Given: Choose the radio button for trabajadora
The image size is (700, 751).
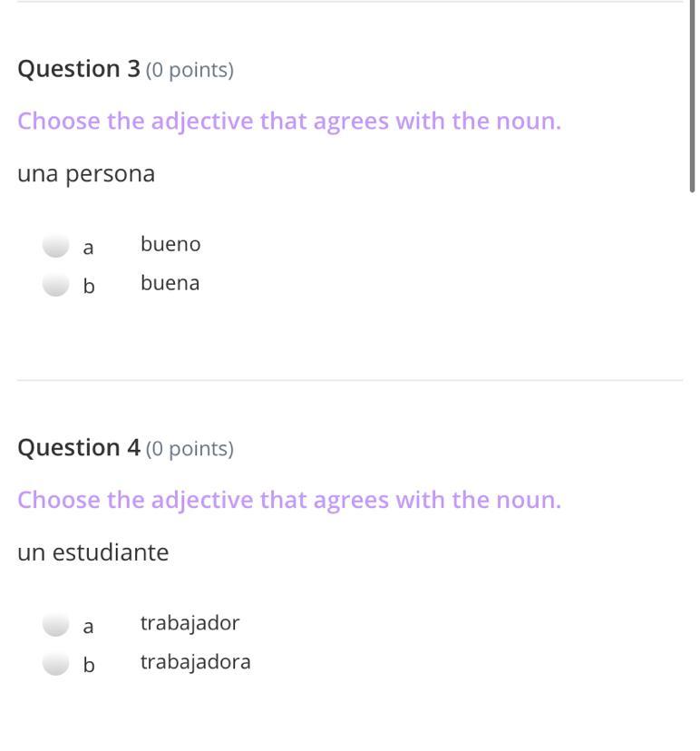Looking at the screenshot, I should coord(56,663).
